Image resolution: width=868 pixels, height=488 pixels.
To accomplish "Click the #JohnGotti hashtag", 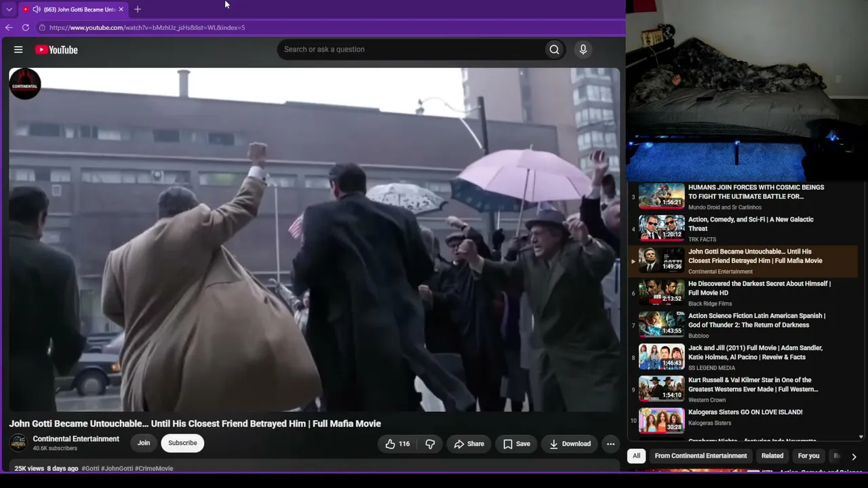I will (x=117, y=468).
